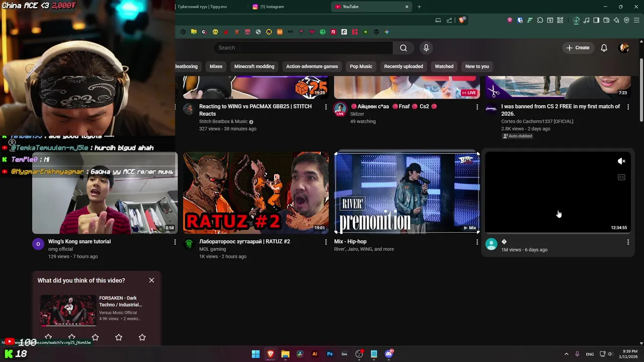Open File Explorer from the taskbar

(x=285, y=354)
